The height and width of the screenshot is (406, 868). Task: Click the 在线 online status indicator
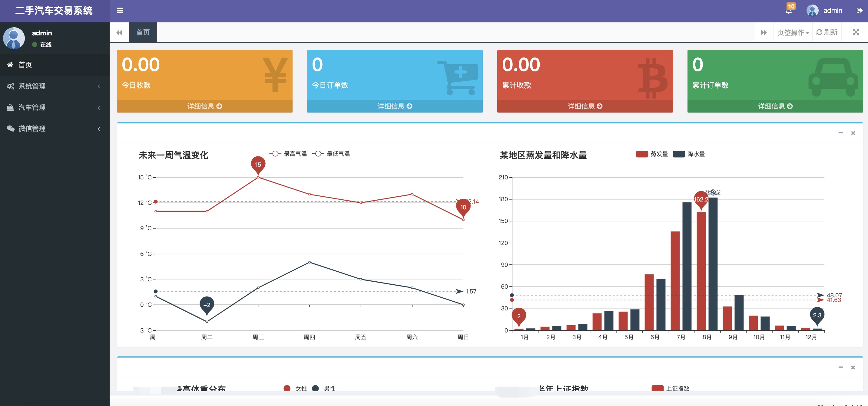pyautogui.click(x=42, y=44)
